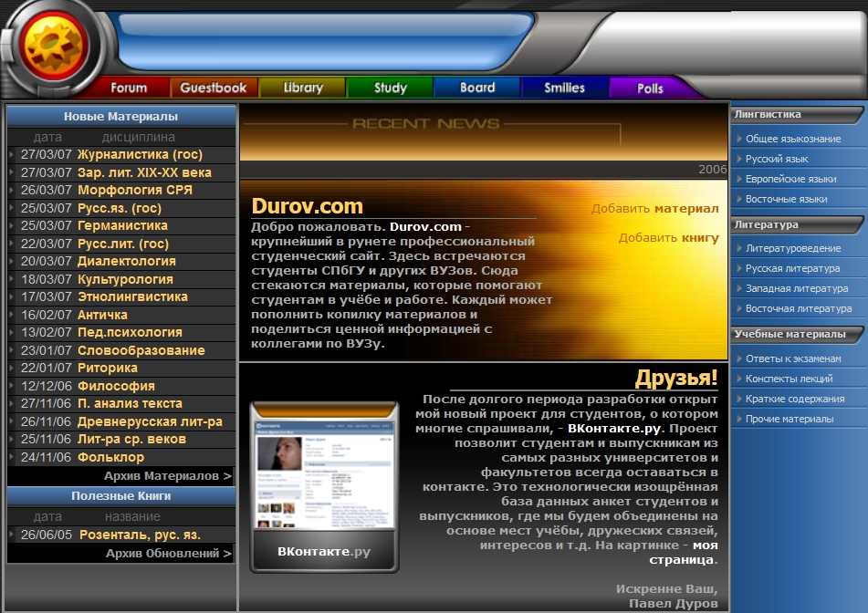Select the Германистика material
Screen dimensions: 868x613
[122, 225]
